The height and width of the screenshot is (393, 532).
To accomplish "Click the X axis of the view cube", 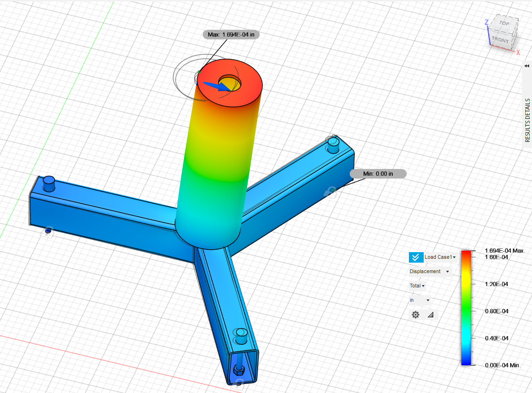I will tap(518, 53).
